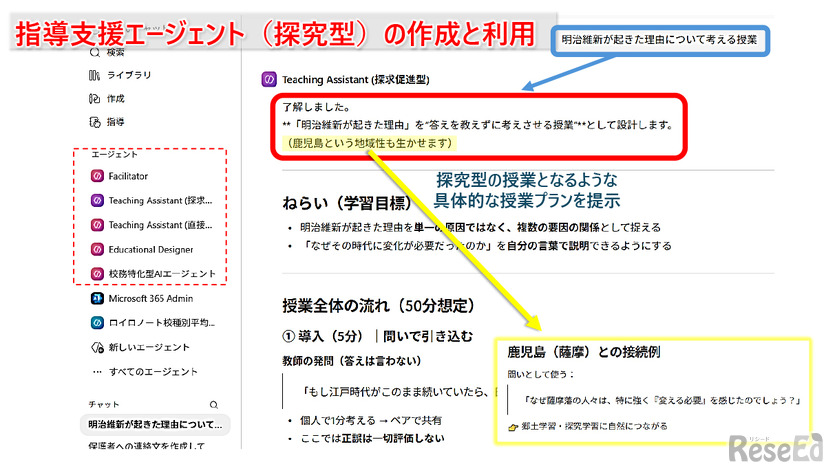Click Teaching Assistant (探求促進型) header icon
The height and width of the screenshot is (464, 826).
269,80
